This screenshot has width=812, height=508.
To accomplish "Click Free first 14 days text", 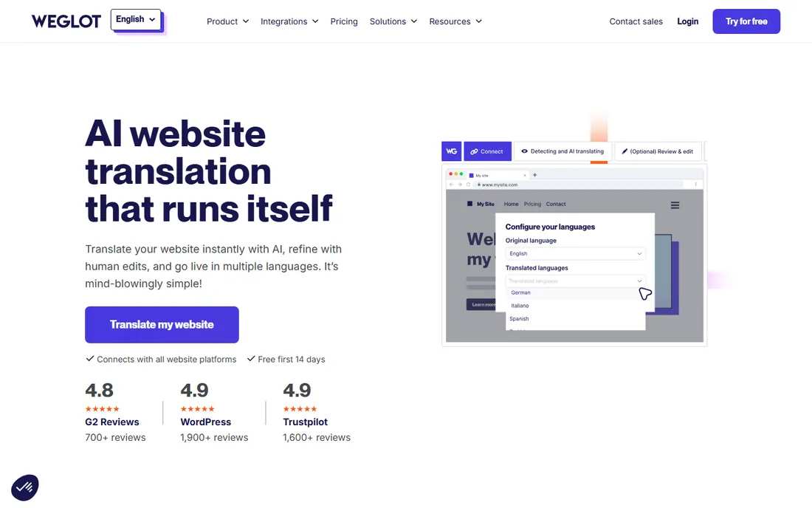I will tap(292, 360).
